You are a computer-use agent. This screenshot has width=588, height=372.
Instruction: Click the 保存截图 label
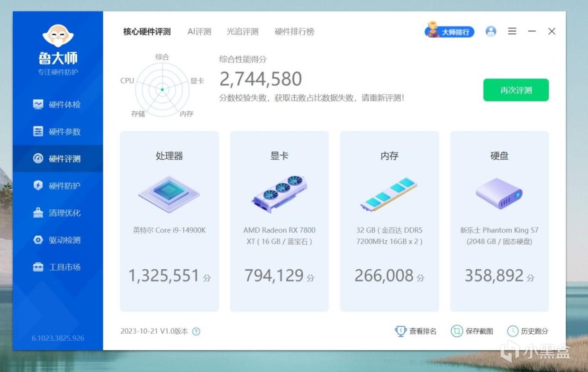(x=479, y=331)
